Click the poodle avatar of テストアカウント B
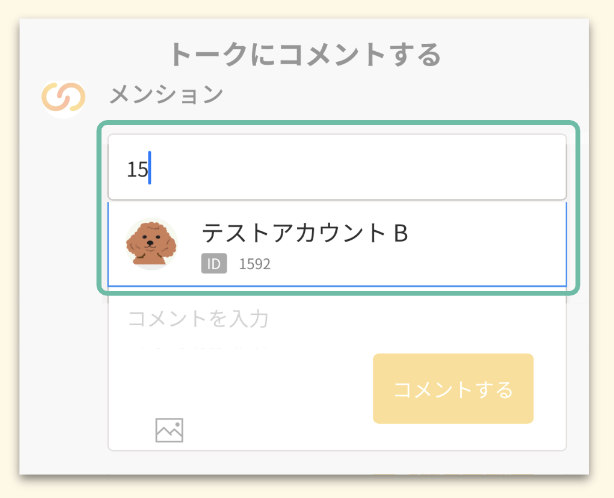 click(151, 243)
